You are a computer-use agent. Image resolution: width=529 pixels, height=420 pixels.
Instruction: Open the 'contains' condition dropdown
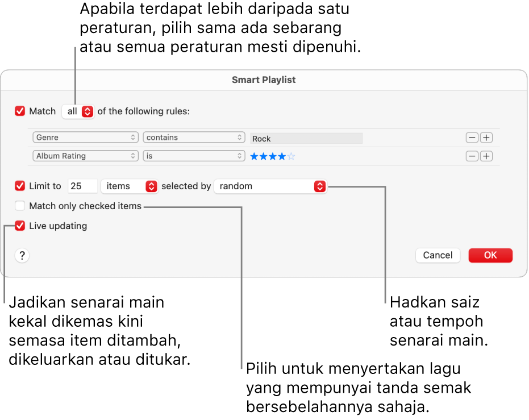(194, 138)
